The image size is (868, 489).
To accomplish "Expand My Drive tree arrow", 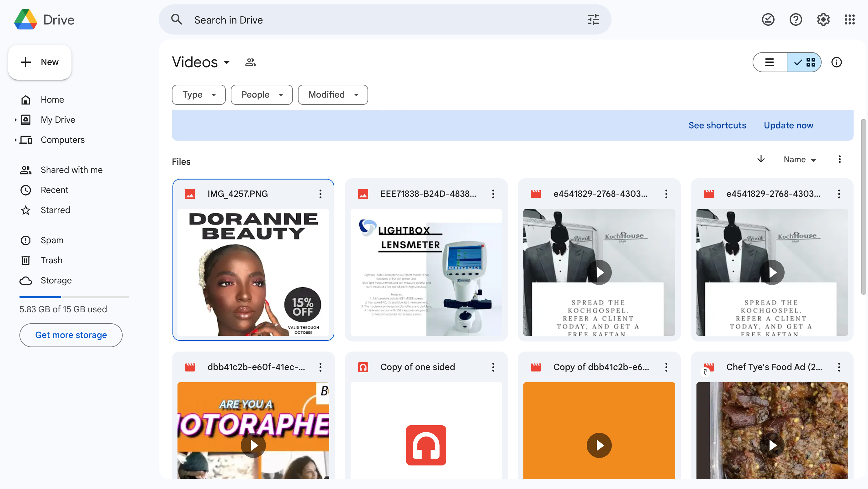I will 15,120.
